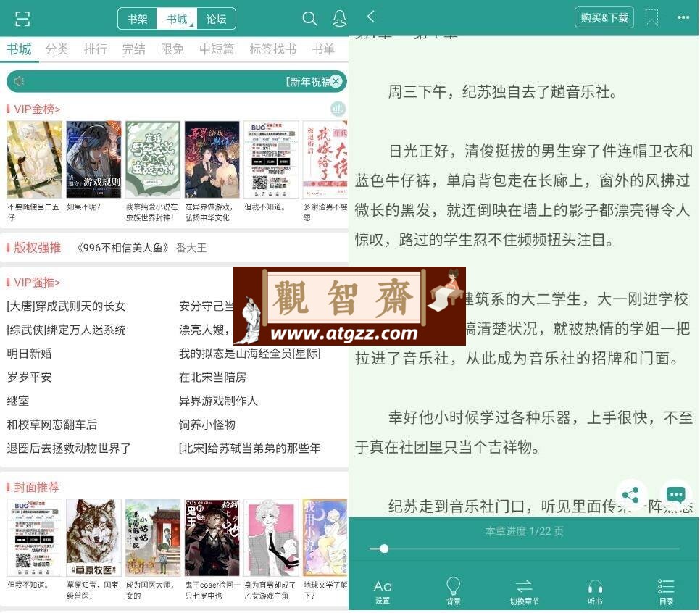The image size is (700, 613).
Task: Open 继室 title
Action: pos(18,401)
